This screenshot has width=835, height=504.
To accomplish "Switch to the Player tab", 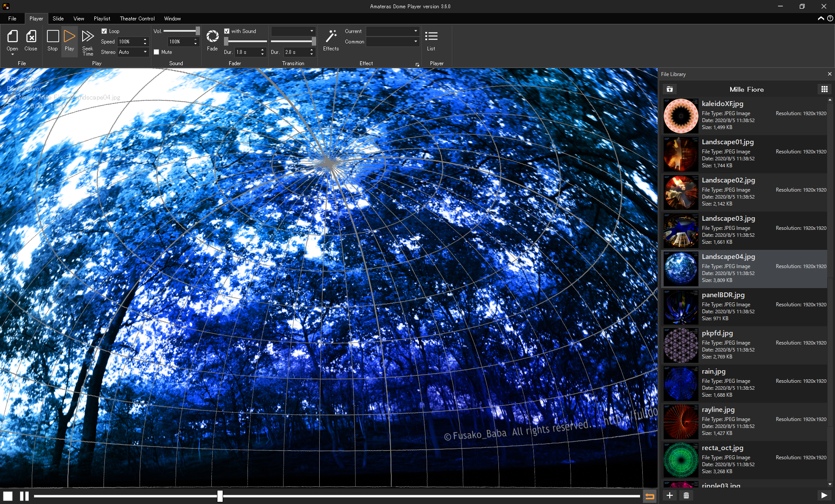I will tap(36, 19).
